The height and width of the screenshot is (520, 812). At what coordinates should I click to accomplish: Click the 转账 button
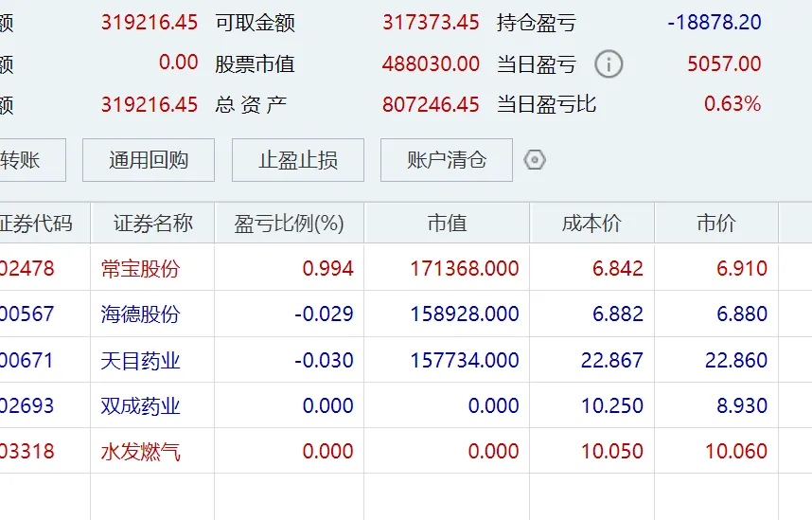point(32,160)
